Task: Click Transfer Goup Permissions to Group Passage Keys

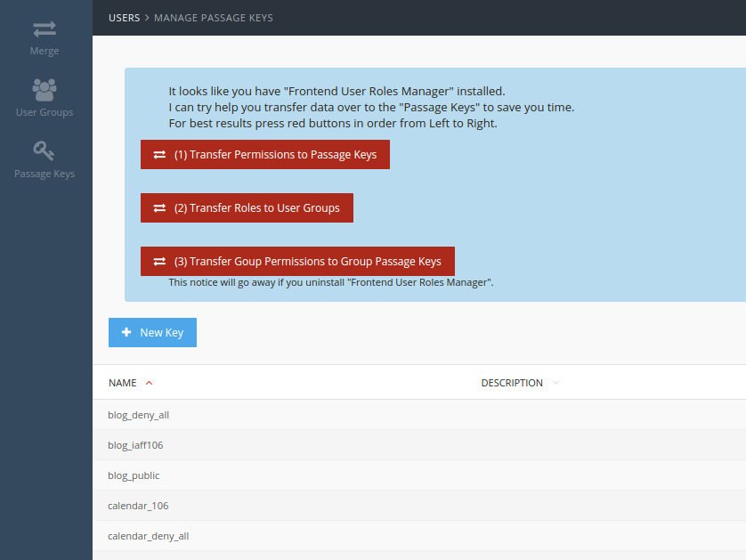Action: [297, 261]
